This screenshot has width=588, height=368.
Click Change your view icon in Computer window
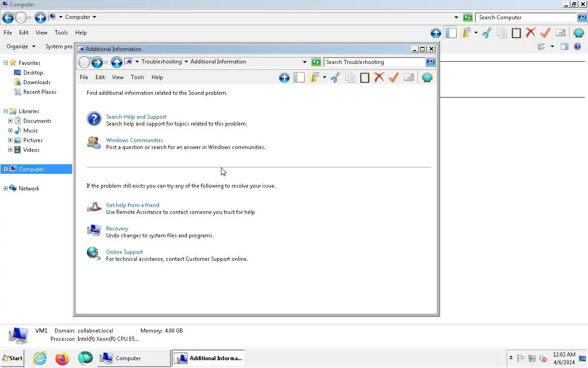pyautogui.click(x=541, y=46)
